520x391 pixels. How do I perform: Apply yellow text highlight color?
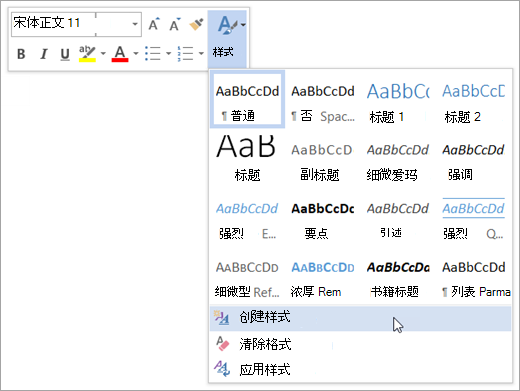(87, 54)
